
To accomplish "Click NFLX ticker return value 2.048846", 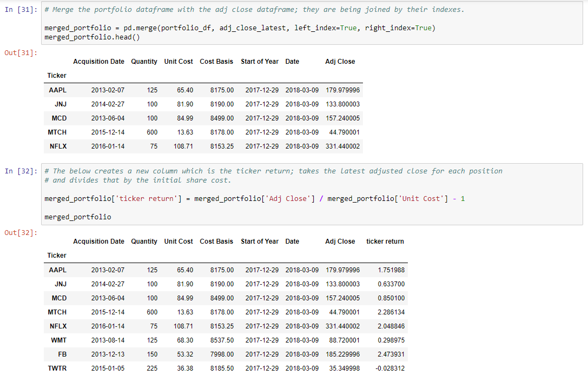I will pos(391,326).
